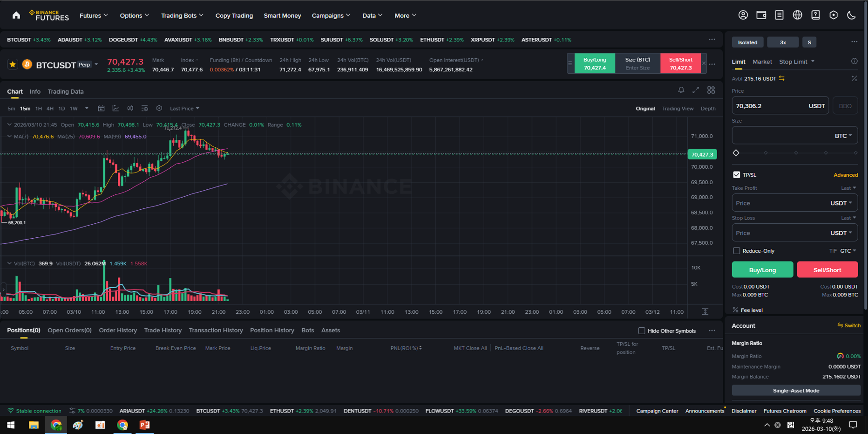868x434 pixels.
Task: Open the user profile icon
Action: point(743,15)
